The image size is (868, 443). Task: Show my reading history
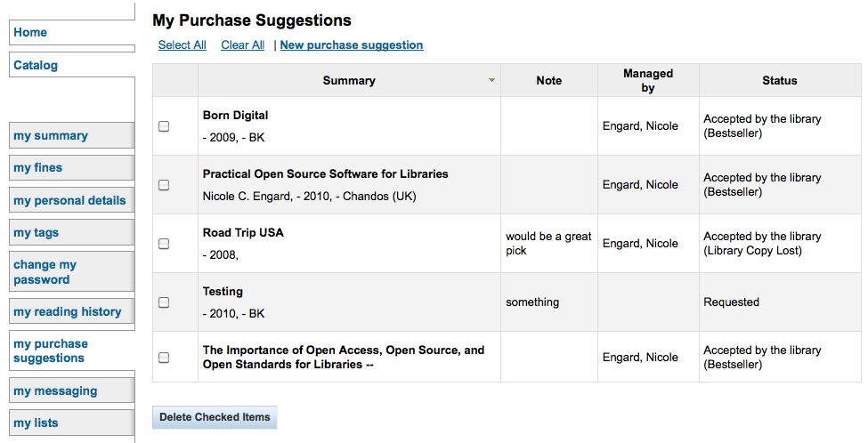(x=72, y=311)
